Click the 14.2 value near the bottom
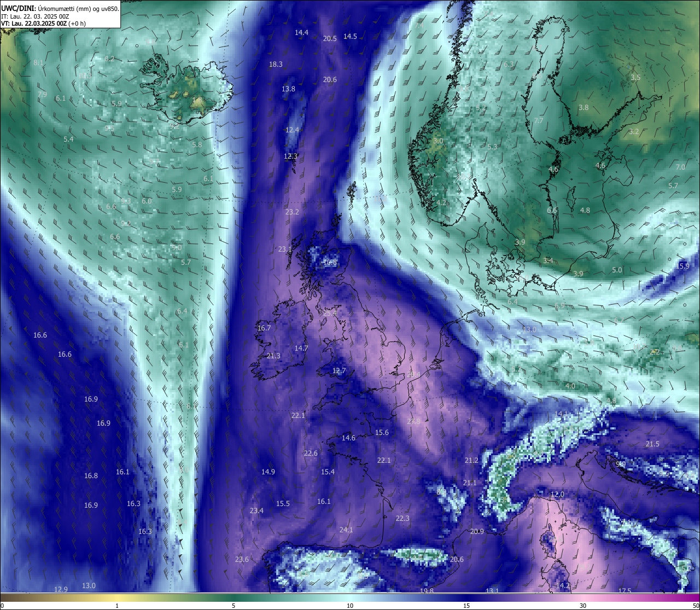This screenshot has width=700, height=610. (563, 586)
